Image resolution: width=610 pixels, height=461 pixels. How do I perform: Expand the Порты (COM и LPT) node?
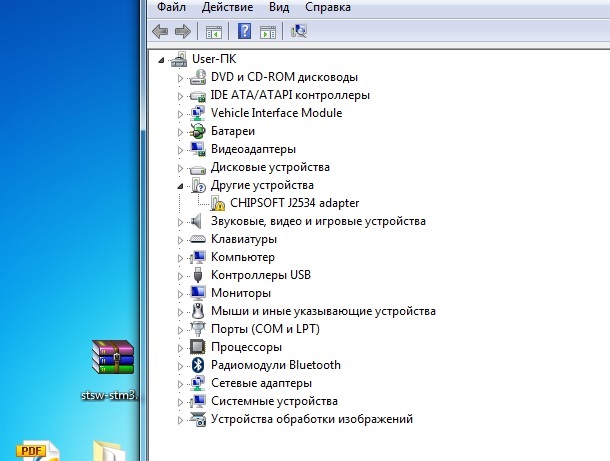pyautogui.click(x=181, y=330)
